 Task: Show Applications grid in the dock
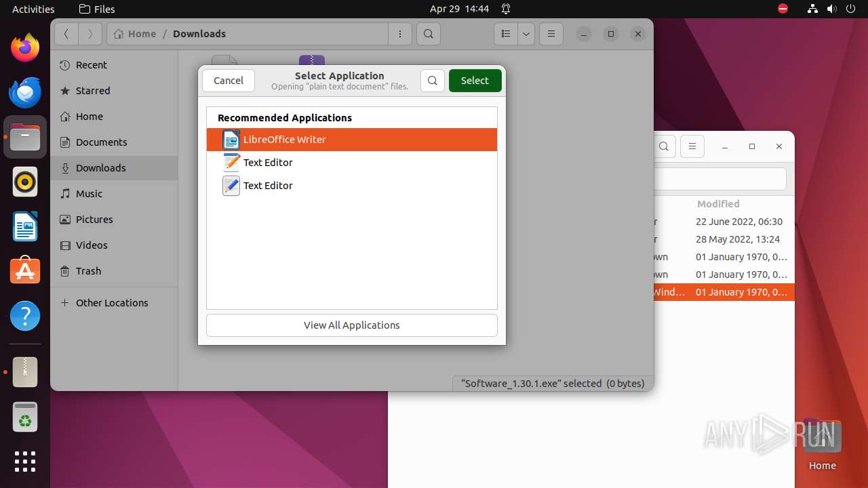pyautogui.click(x=25, y=462)
